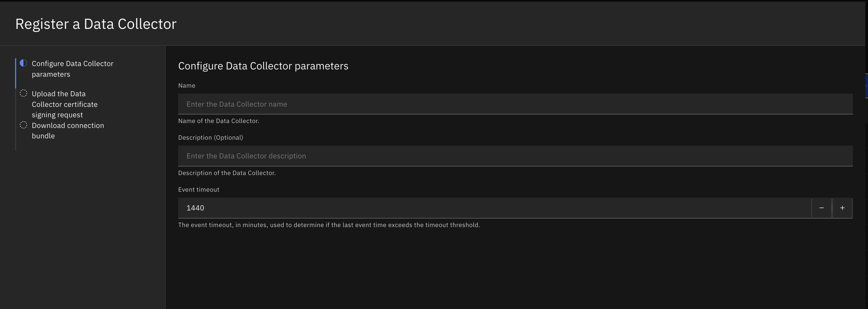Click the 'Description of the Data Collector.' helper text
The width and height of the screenshot is (868, 309).
(x=227, y=173)
